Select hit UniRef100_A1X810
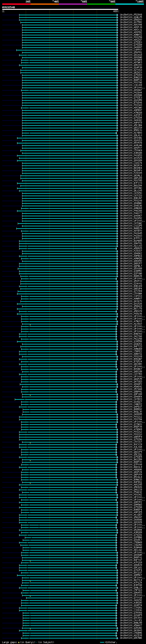The width and height of the screenshot is (146, 644). [x=131, y=324]
